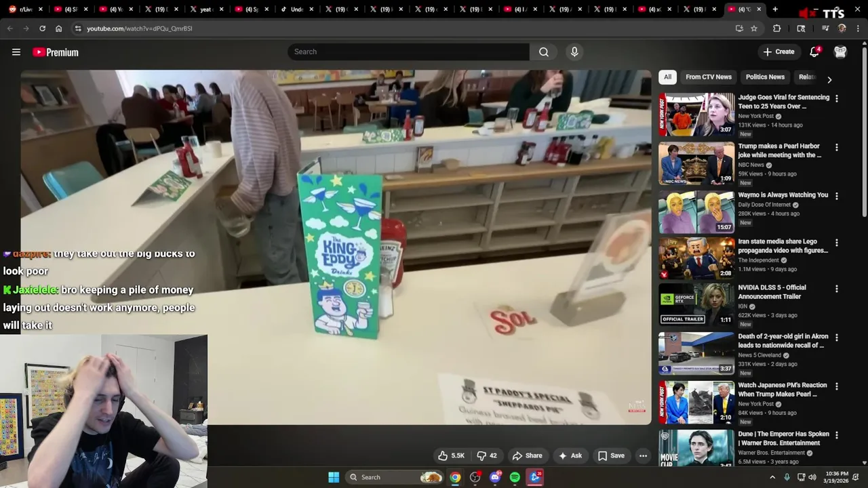Open the YouTube hamburger guide menu

[x=16, y=52]
